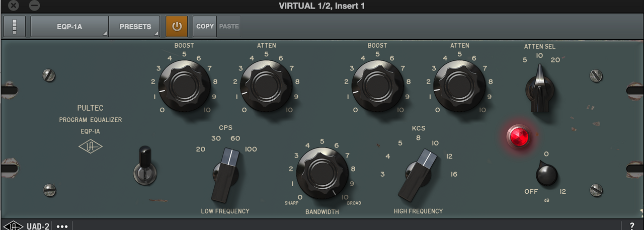Set high frequency KCS to 3
Image resolution: width=644 pixels, height=230 pixels.
pyautogui.click(x=383, y=174)
